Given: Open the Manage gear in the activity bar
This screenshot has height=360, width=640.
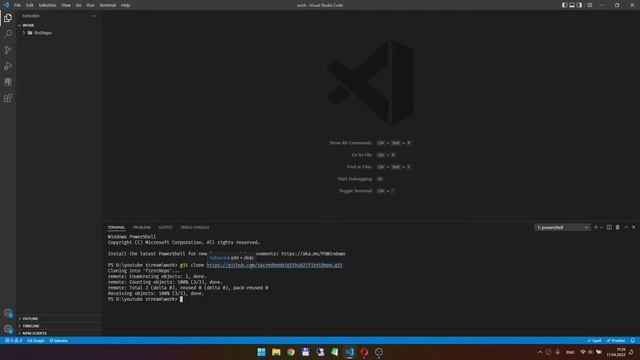Looking at the screenshot, I should click(8, 329).
